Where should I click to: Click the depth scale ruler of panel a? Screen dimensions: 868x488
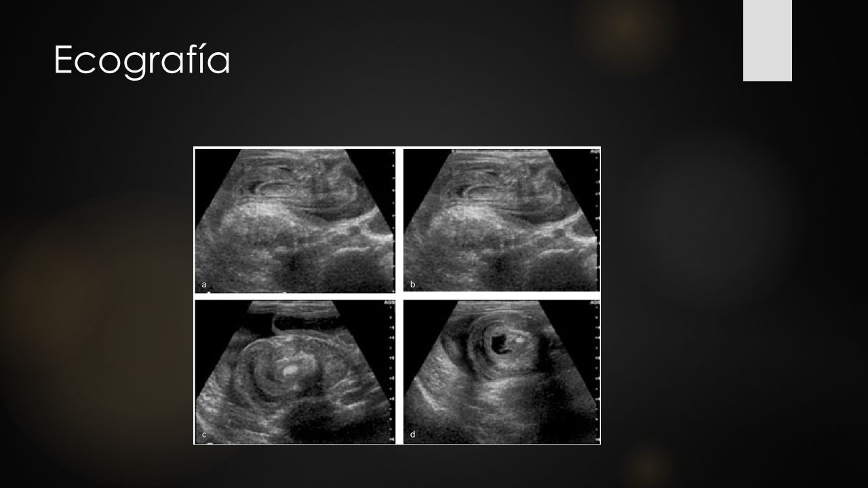[393, 221]
